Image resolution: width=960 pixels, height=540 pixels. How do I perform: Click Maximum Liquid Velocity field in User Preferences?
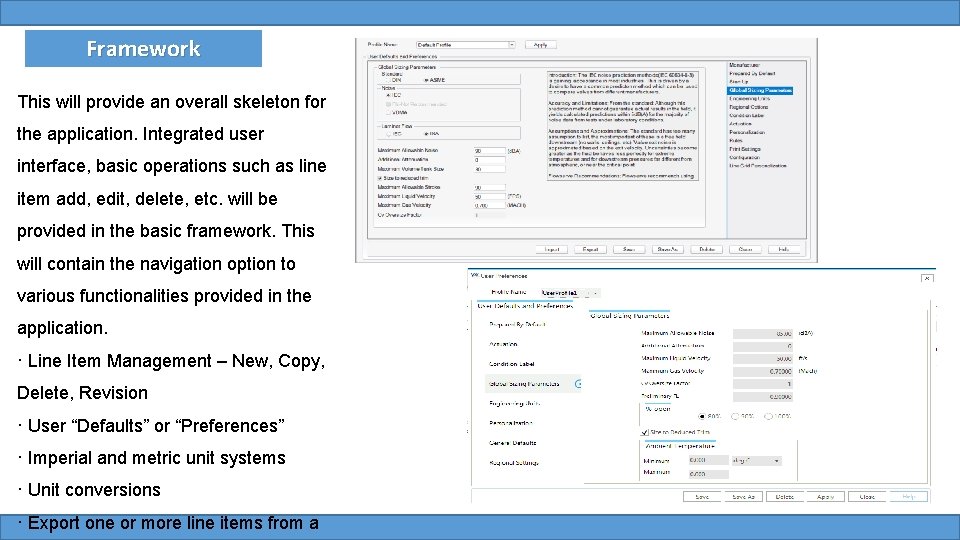(x=763, y=359)
